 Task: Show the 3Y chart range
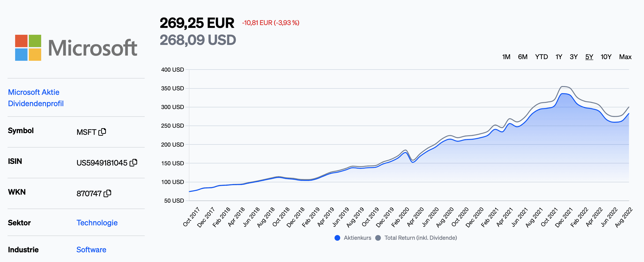coord(574,57)
